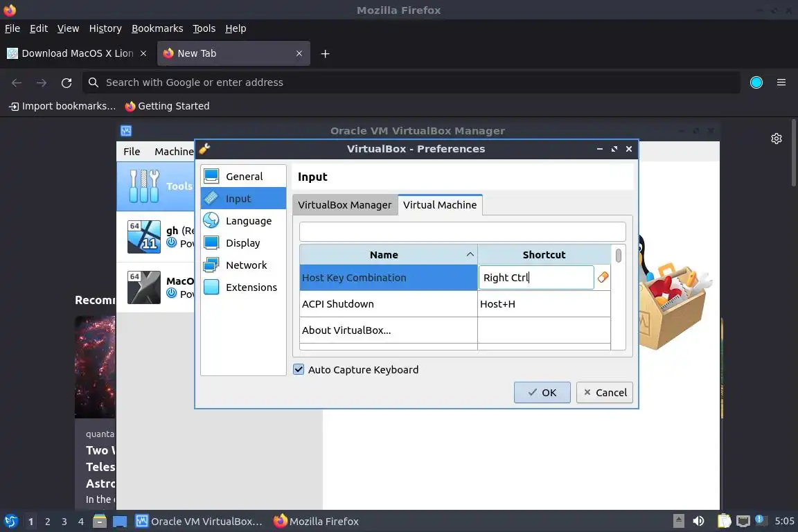The image size is (798, 532).
Task: Click recommended story thumbnail image
Action: click(95, 367)
